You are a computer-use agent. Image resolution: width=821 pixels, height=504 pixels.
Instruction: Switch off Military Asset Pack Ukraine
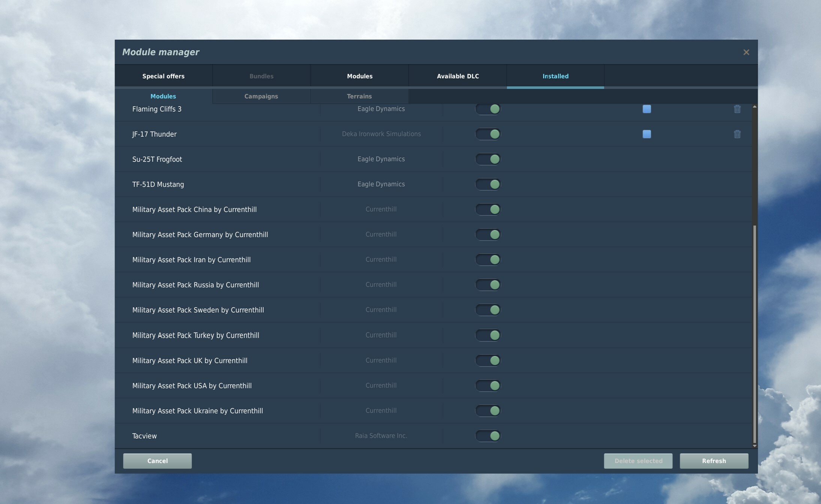tap(488, 411)
